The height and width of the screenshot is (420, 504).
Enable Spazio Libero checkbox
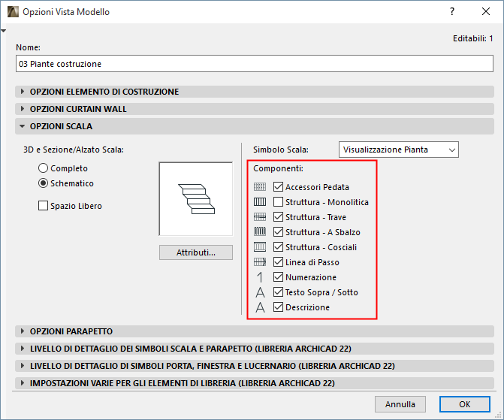[43, 206]
